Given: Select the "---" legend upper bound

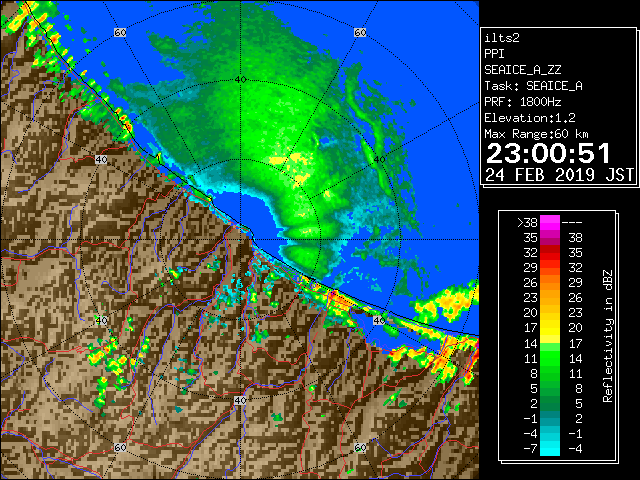Looking at the screenshot, I should coord(572,223).
